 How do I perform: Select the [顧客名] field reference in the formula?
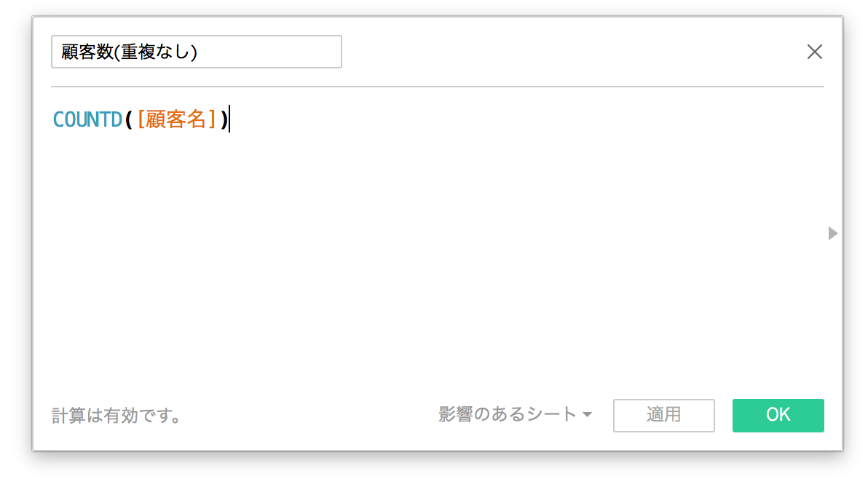tap(176, 119)
